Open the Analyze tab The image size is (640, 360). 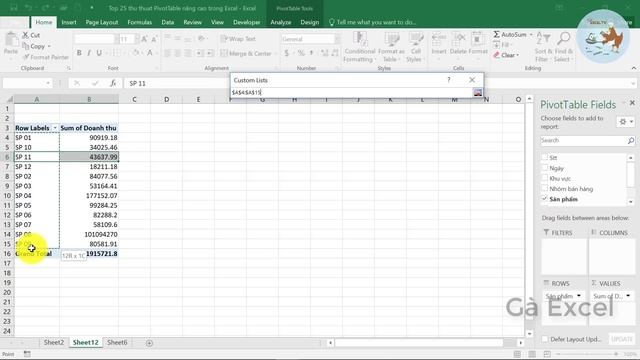[x=281, y=22]
